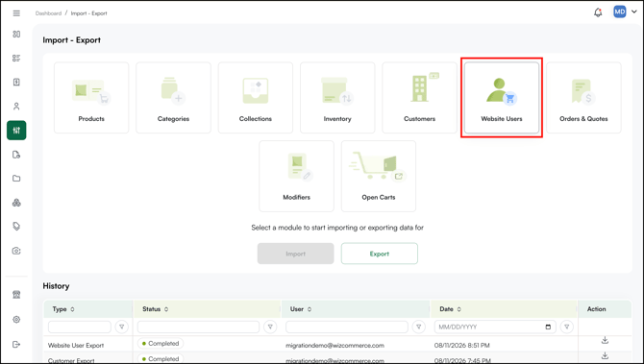
Task: Open the stacked cubes icon in sidebar
Action: (16, 203)
